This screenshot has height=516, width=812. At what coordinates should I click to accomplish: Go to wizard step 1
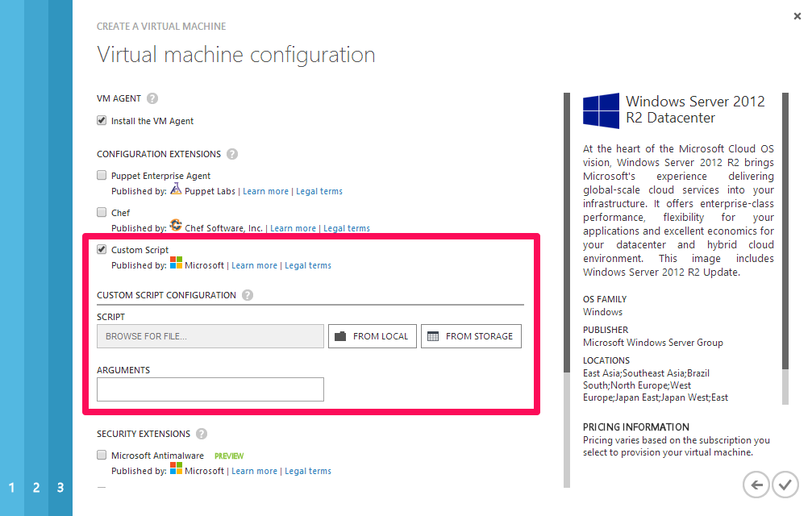(12, 488)
